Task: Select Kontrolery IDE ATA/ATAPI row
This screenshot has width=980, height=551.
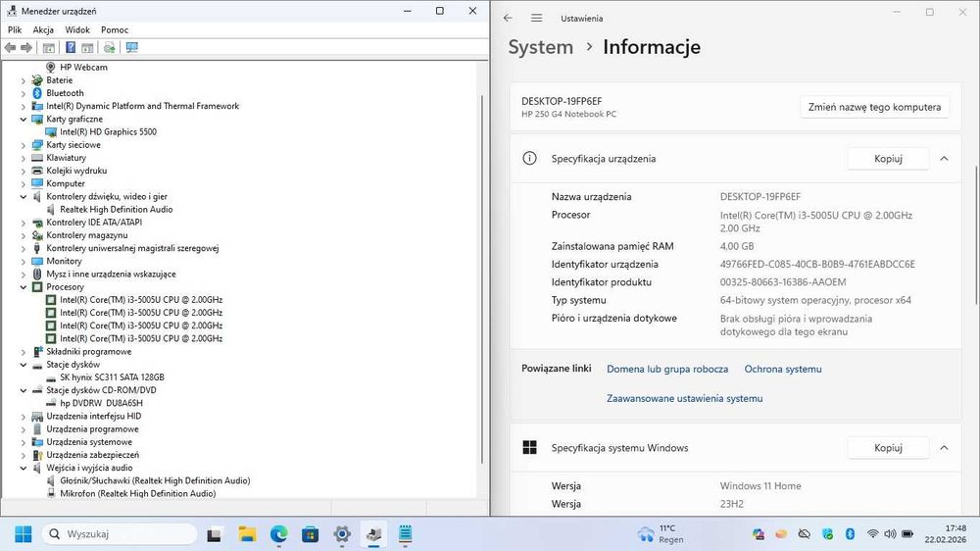Action: 94,223
